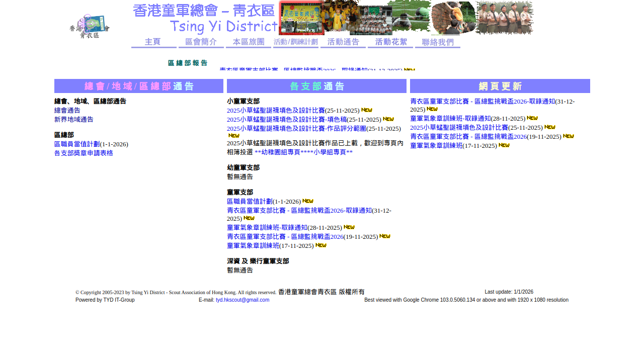Viewport: 644px width, 362px height.
Task: View the 活動通告 page
Action: pos(343,42)
